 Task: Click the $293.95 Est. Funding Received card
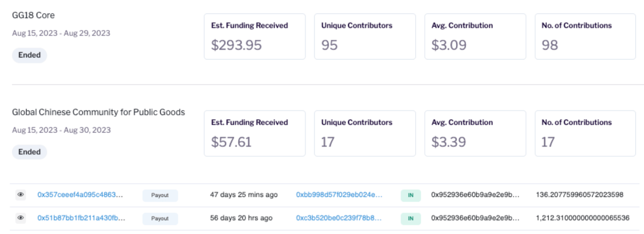tap(255, 36)
